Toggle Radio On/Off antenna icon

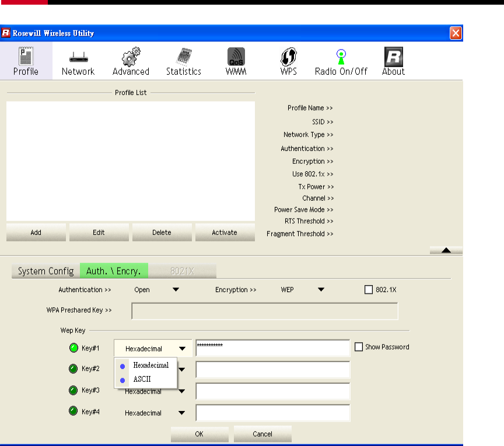point(341,57)
